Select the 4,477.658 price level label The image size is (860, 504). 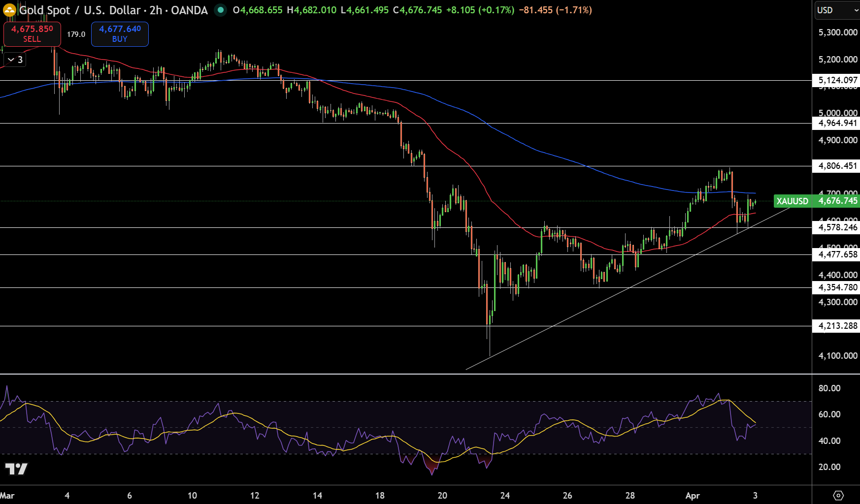[836, 254]
